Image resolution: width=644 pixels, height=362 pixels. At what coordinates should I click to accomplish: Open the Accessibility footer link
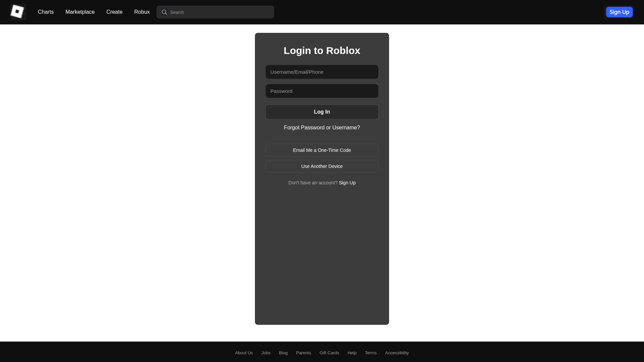tap(397, 353)
